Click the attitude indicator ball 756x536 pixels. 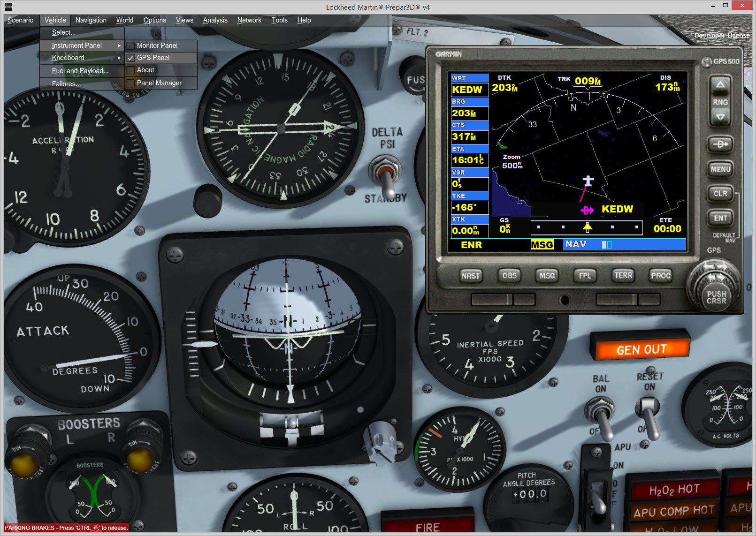288,321
